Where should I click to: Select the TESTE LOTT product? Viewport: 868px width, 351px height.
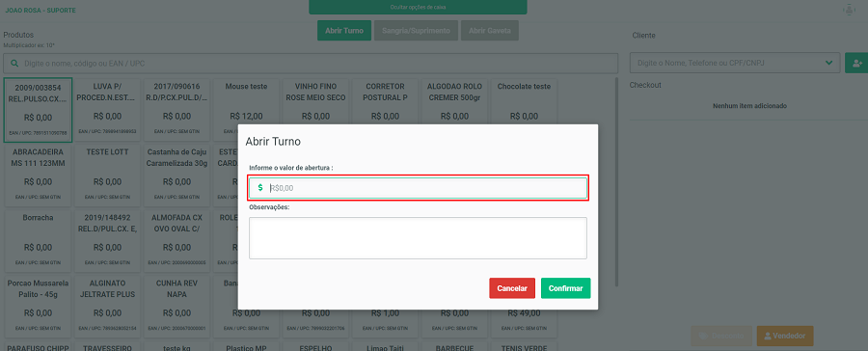(x=107, y=175)
